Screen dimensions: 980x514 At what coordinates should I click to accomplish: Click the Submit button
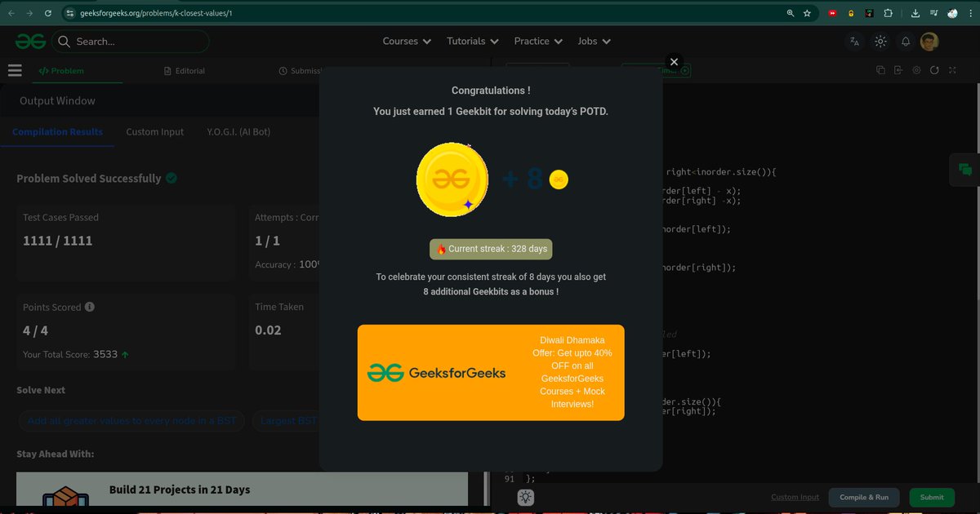click(x=932, y=497)
